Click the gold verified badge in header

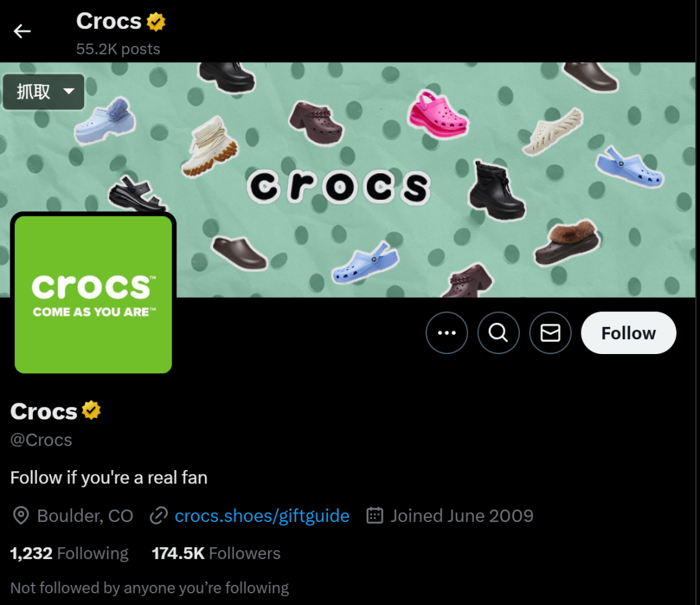point(156,22)
